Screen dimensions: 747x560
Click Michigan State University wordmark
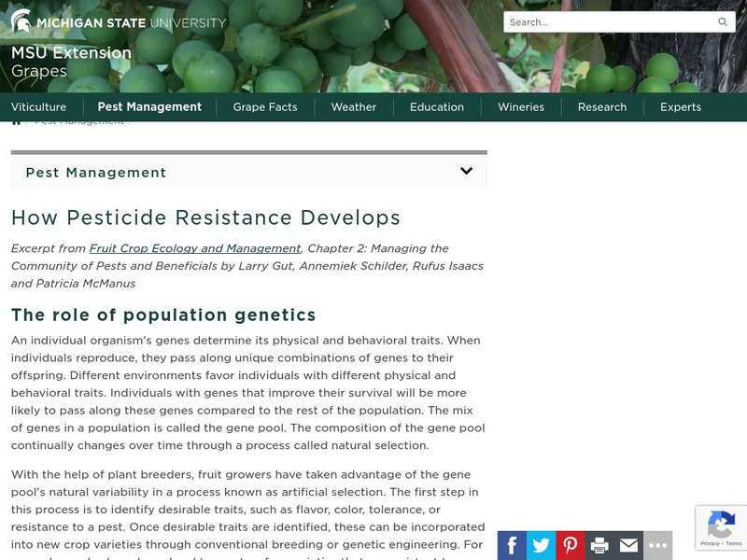(132, 22)
